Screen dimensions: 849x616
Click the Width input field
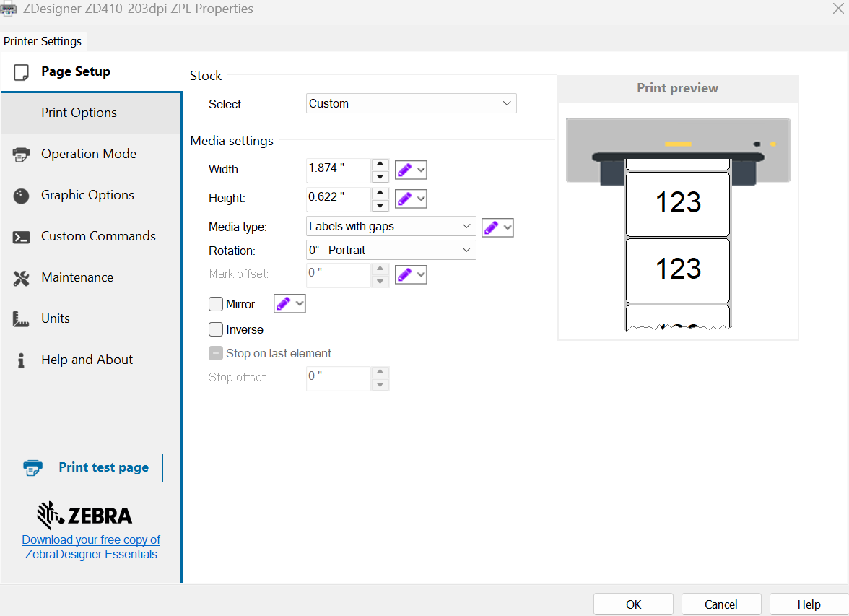(x=339, y=170)
